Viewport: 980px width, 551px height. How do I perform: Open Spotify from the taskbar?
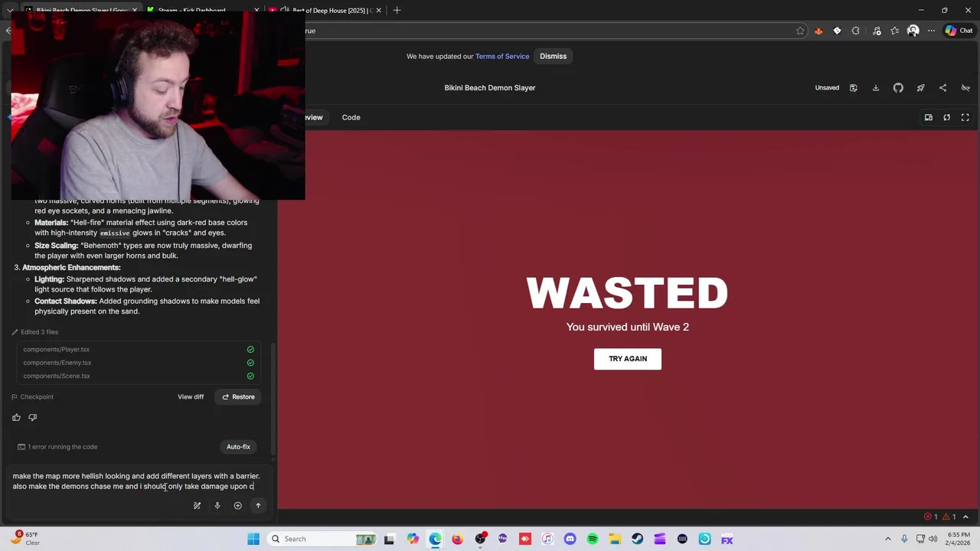coord(593,539)
